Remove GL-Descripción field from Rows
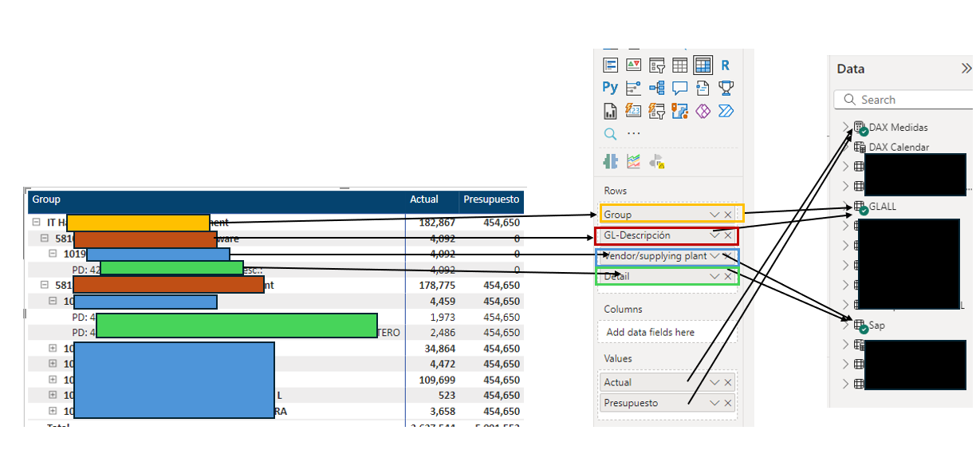 point(728,235)
